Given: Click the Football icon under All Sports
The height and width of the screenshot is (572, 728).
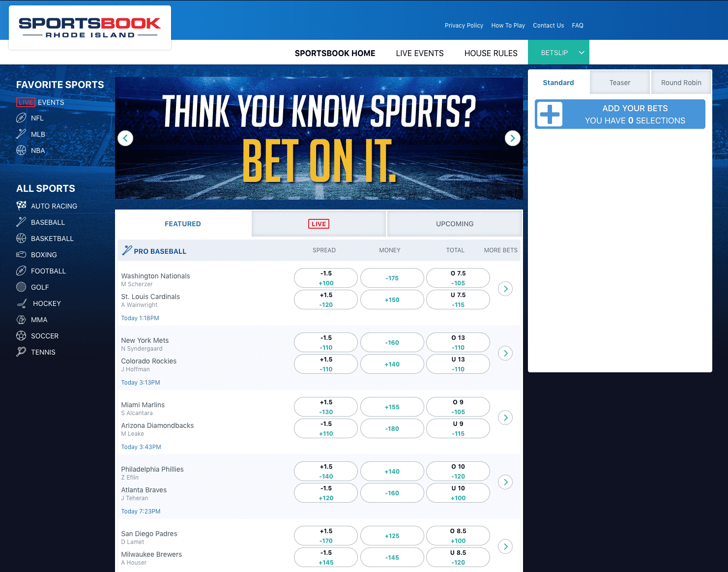Looking at the screenshot, I should point(21,271).
